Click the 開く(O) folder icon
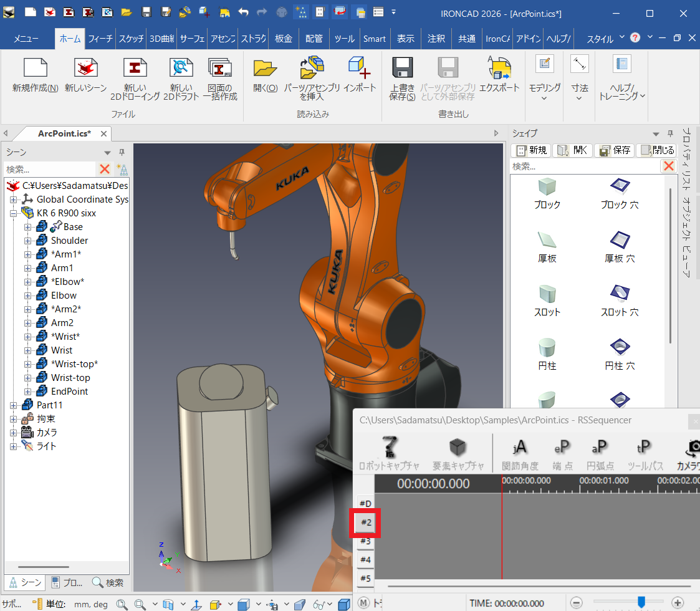 (x=265, y=75)
